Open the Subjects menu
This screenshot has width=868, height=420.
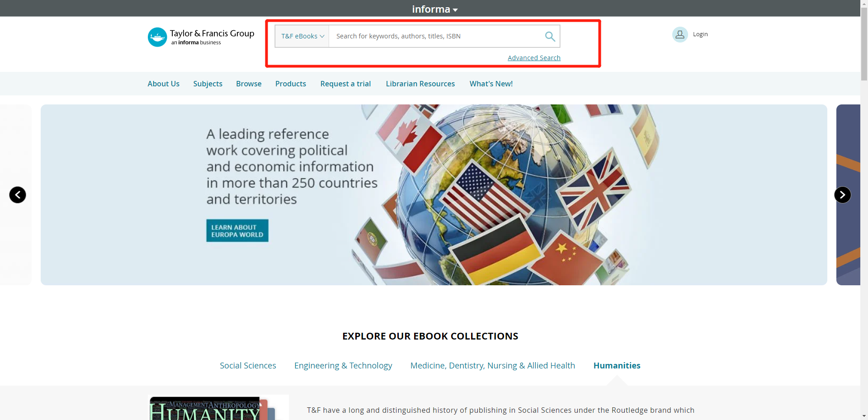(208, 84)
